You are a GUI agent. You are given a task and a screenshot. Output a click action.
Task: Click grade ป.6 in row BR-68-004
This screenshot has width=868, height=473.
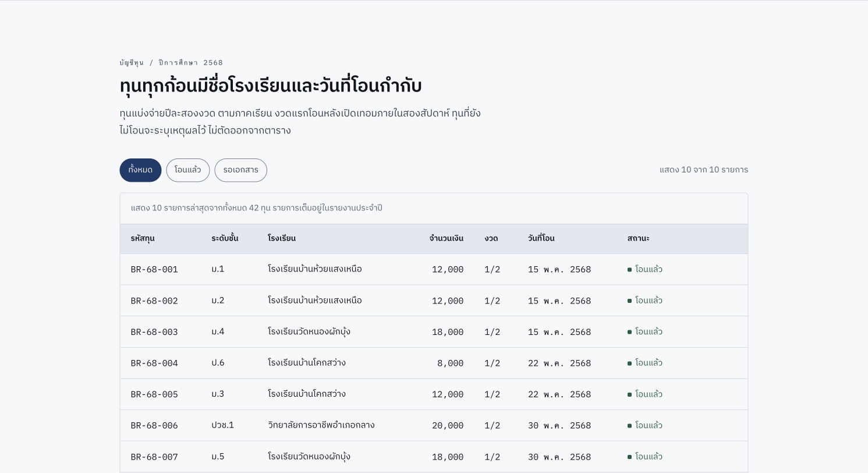(218, 363)
